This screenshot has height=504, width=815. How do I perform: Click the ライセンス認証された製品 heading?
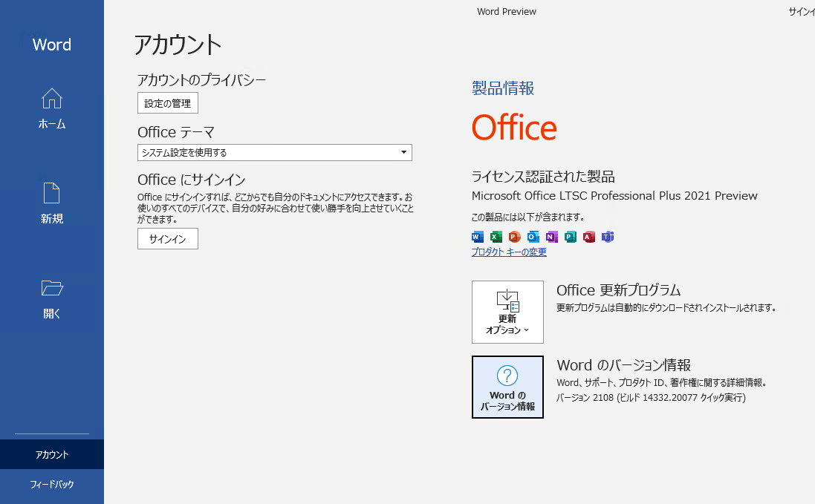[543, 177]
